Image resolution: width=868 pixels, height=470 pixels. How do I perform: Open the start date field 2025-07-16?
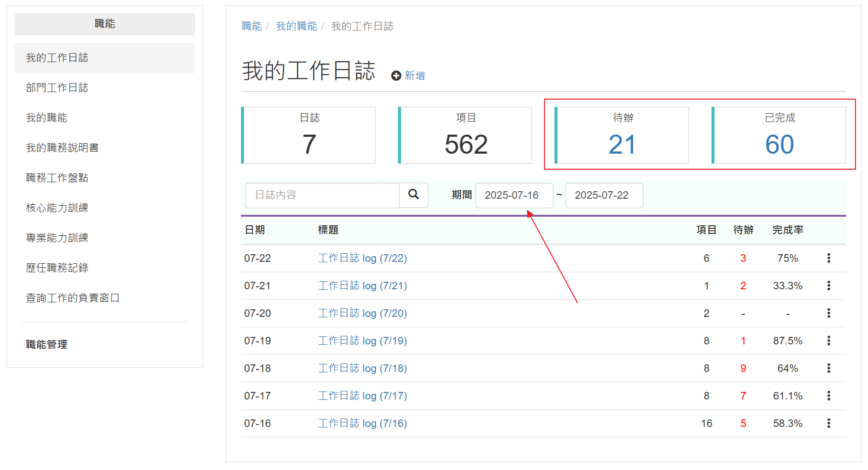[x=514, y=195]
